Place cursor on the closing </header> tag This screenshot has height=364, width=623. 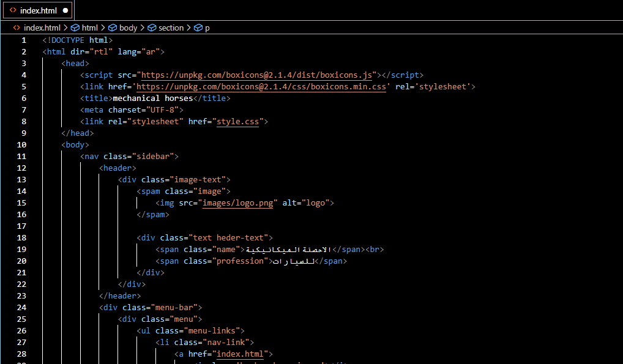click(x=120, y=296)
